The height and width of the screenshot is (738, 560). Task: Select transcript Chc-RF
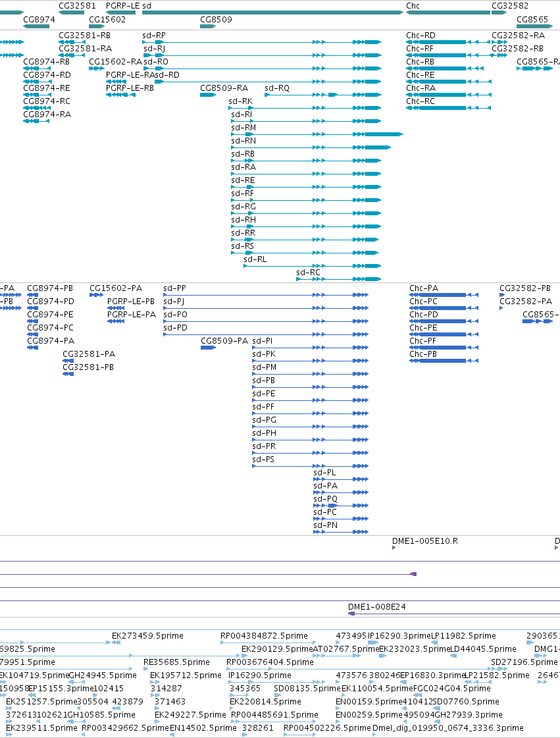point(448,55)
